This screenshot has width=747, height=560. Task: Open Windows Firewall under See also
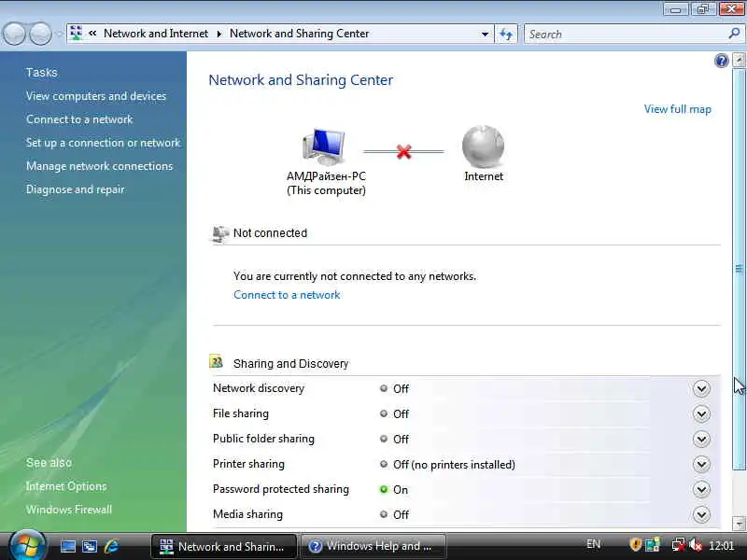click(x=69, y=510)
